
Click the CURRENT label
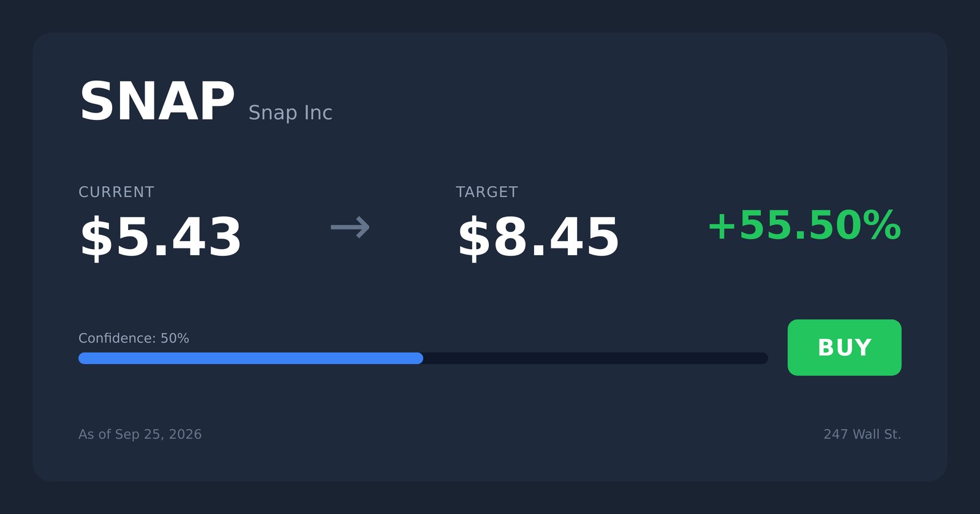116,192
